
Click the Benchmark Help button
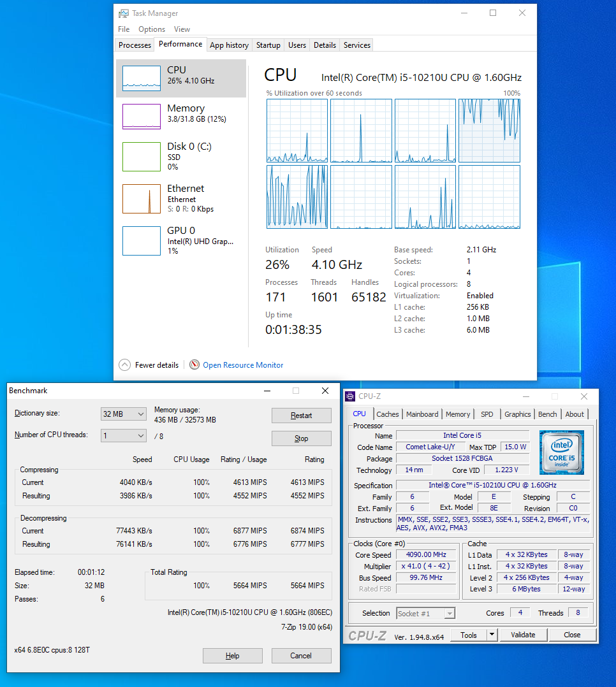click(232, 655)
